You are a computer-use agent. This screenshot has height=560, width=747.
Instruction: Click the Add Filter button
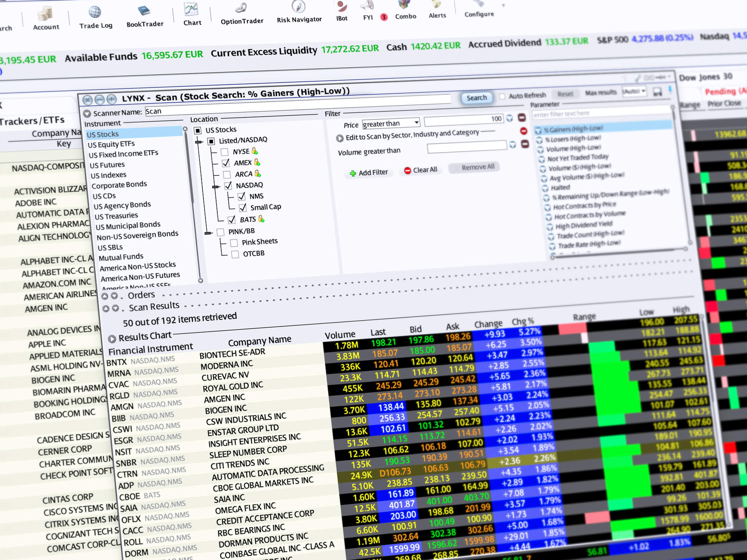pyautogui.click(x=369, y=173)
